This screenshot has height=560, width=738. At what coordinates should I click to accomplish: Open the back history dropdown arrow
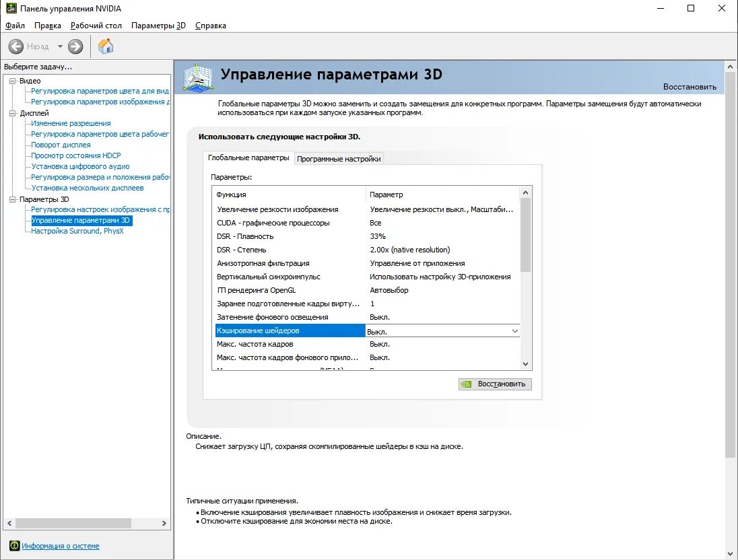point(60,46)
